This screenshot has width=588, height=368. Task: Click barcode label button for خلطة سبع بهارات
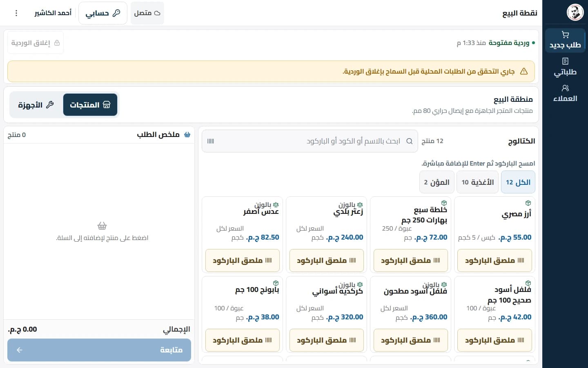coord(410,260)
